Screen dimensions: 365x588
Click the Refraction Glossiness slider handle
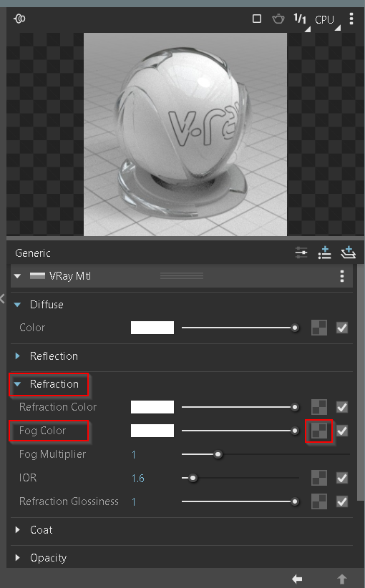click(295, 501)
